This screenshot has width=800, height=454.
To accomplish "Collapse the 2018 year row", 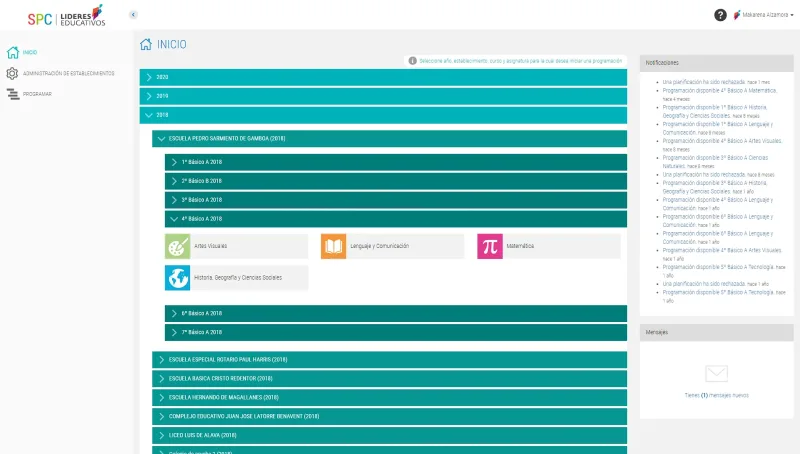I will (383, 115).
